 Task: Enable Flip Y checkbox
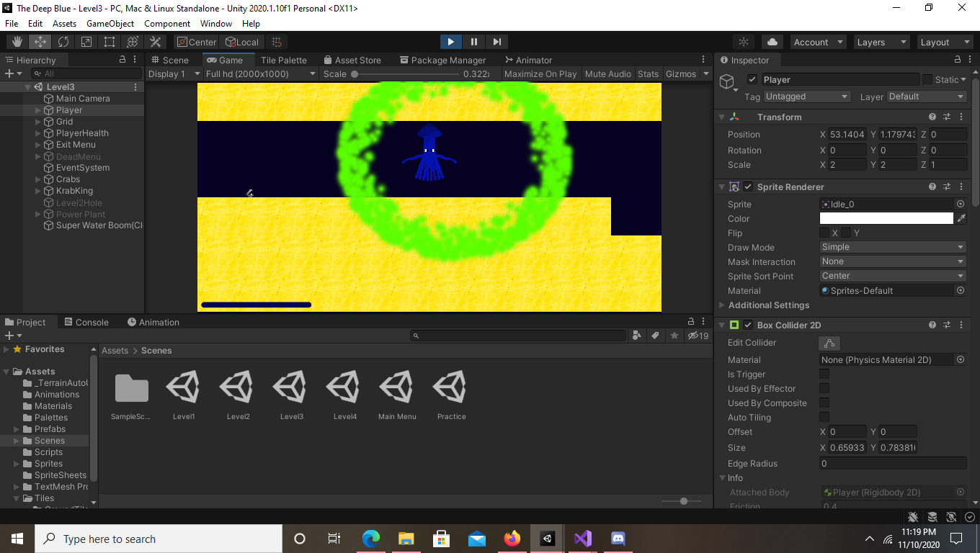click(x=846, y=233)
